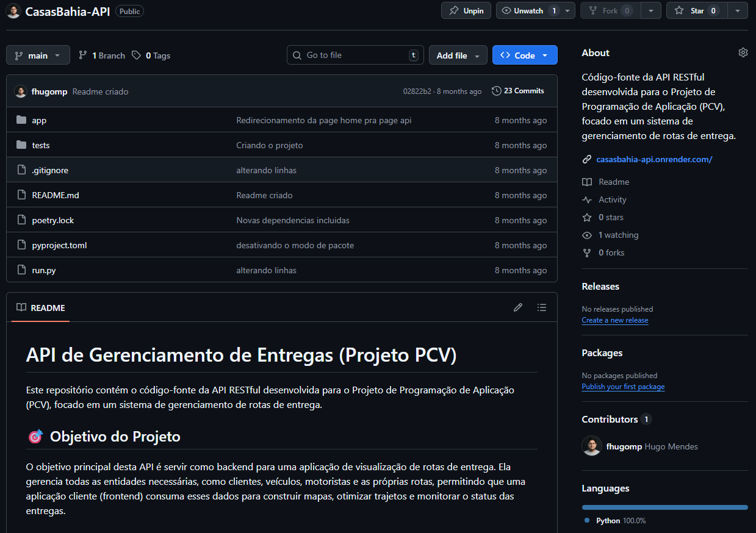This screenshot has width=756, height=533.
Task: Click the branch icon next to 1 Branch
Action: (83, 55)
